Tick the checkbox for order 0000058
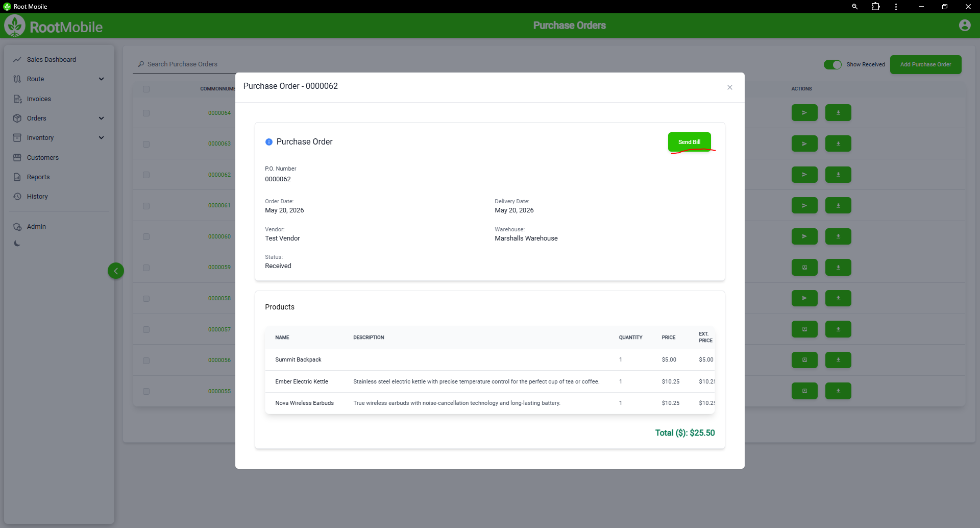Image resolution: width=980 pixels, height=528 pixels. (146, 299)
